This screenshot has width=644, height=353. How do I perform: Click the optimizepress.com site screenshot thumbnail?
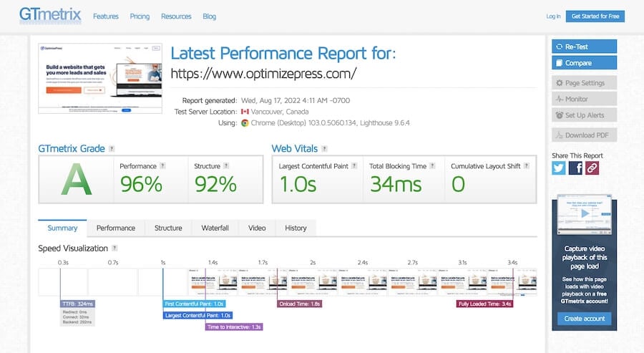coord(100,79)
